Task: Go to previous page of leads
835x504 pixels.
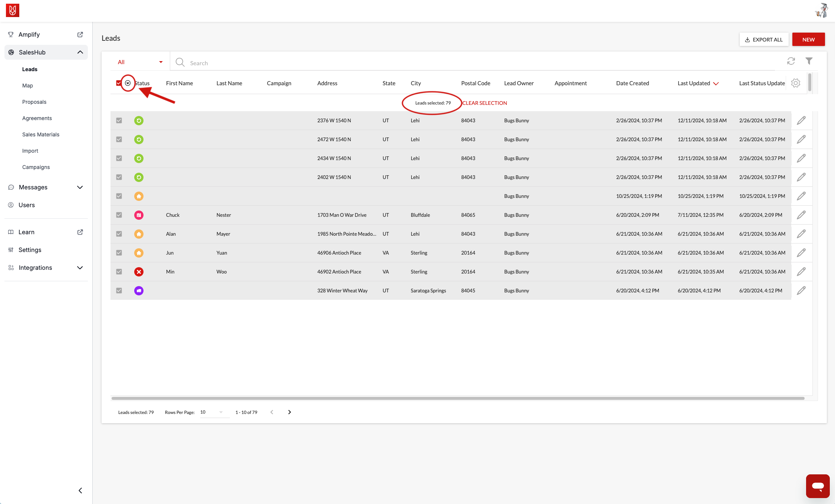Action: click(272, 412)
